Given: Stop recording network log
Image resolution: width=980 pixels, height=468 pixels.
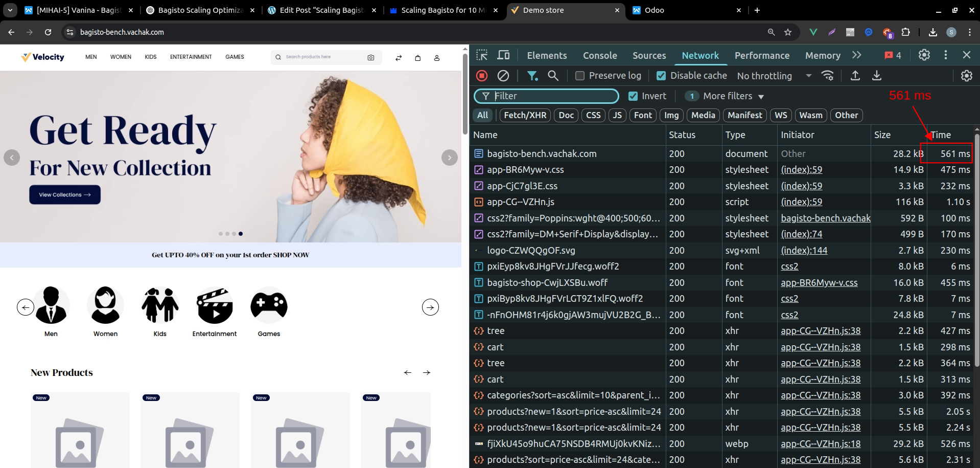Looking at the screenshot, I should pos(482,76).
